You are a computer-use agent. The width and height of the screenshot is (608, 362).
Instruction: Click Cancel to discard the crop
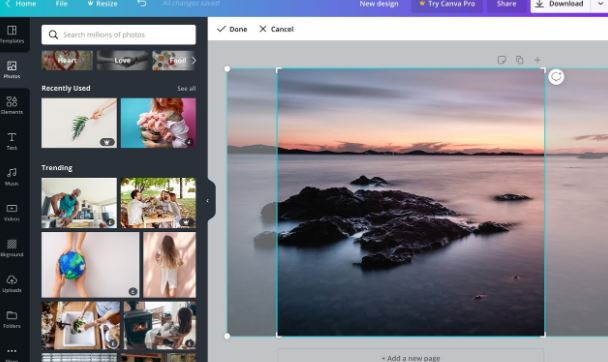(x=276, y=29)
